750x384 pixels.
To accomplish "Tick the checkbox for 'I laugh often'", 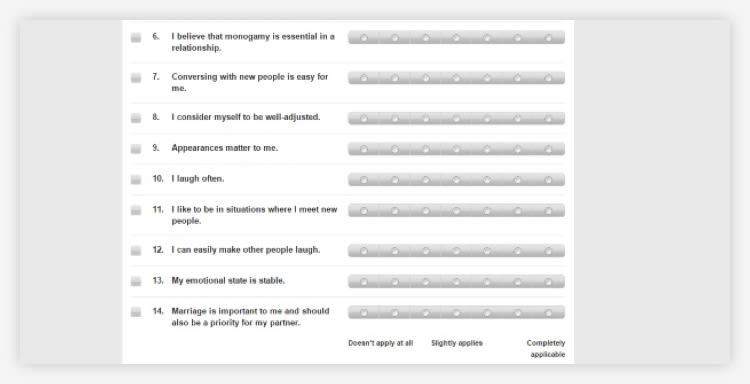I will pyautogui.click(x=136, y=180).
